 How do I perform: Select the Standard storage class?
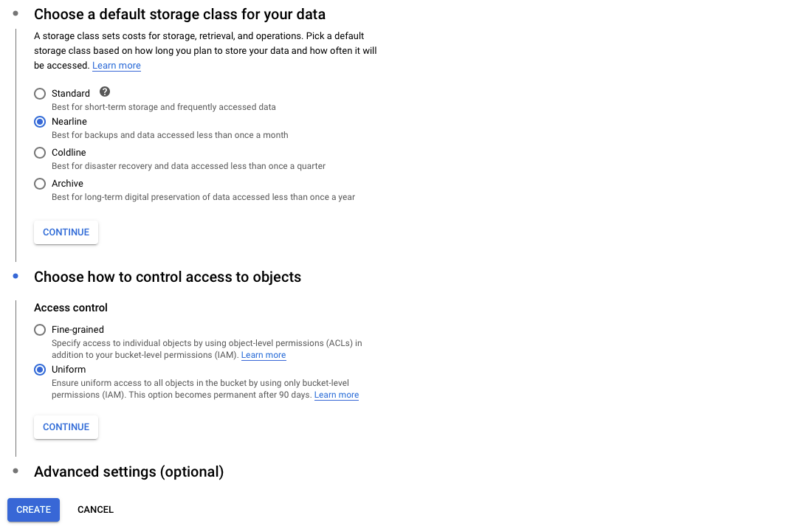pyautogui.click(x=40, y=94)
